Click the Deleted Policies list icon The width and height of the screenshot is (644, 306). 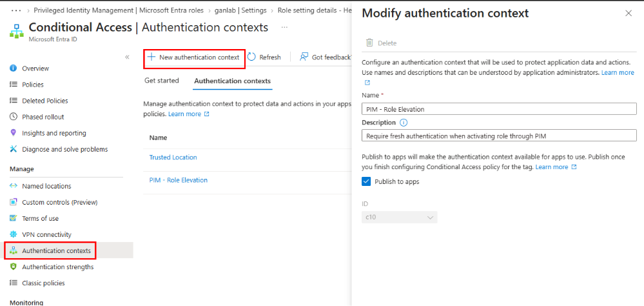point(13,101)
